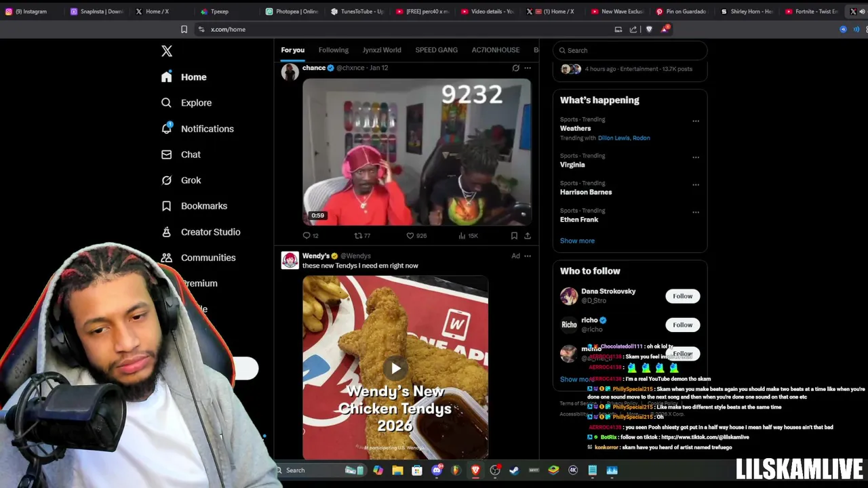This screenshot has height=488, width=868.
Task: Click Grok icon on chance's post
Action: [x=515, y=68]
